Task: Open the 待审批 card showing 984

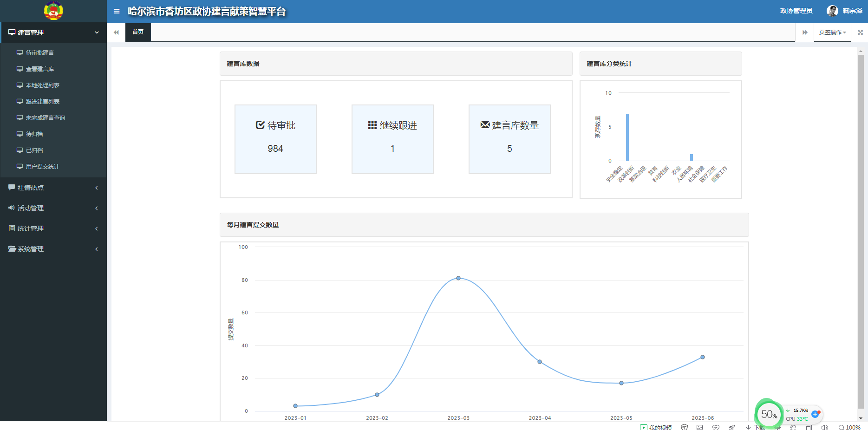Action: (275, 139)
